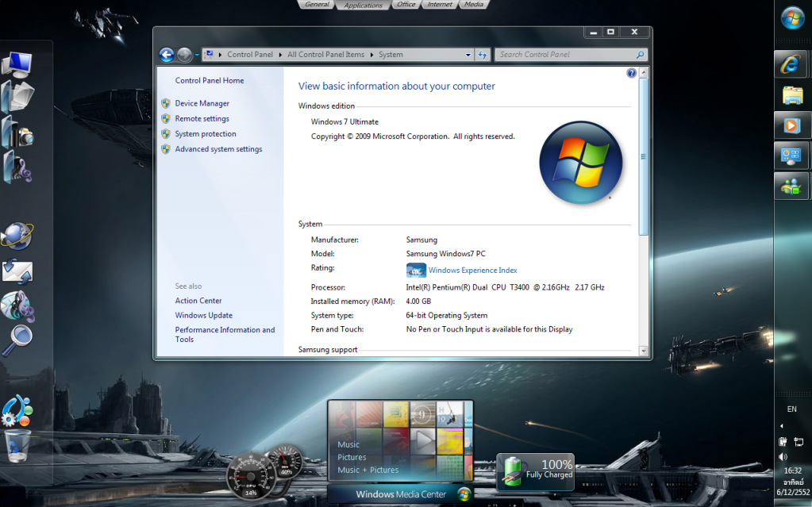Click All Control Panel Items in breadcrumb
812x507 pixels.
325,55
